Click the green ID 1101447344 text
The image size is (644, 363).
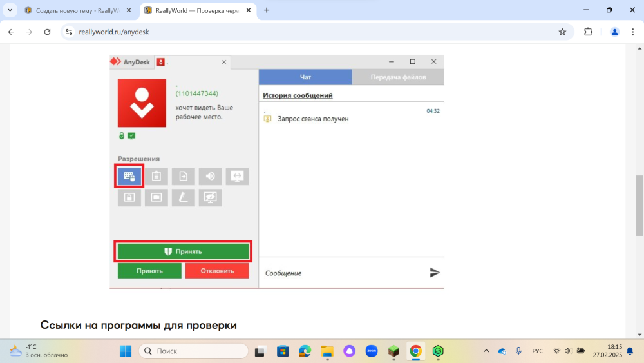(x=196, y=93)
